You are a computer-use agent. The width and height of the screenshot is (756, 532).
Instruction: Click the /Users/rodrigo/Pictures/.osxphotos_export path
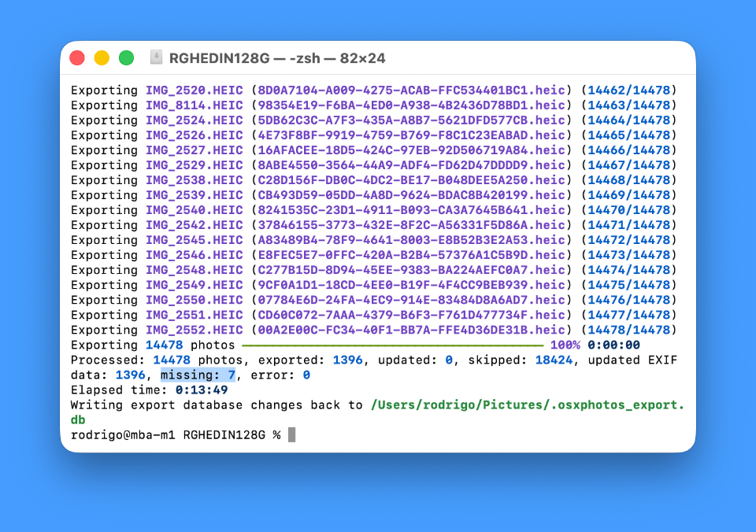(528, 405)
